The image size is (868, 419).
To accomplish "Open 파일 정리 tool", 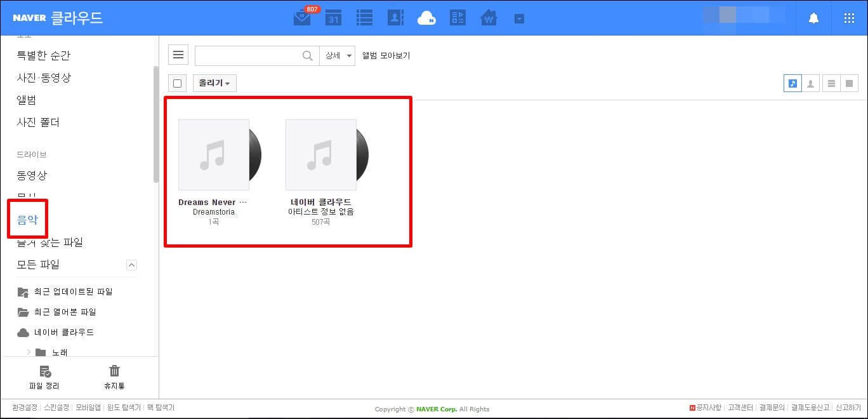I will click(44, 377).
